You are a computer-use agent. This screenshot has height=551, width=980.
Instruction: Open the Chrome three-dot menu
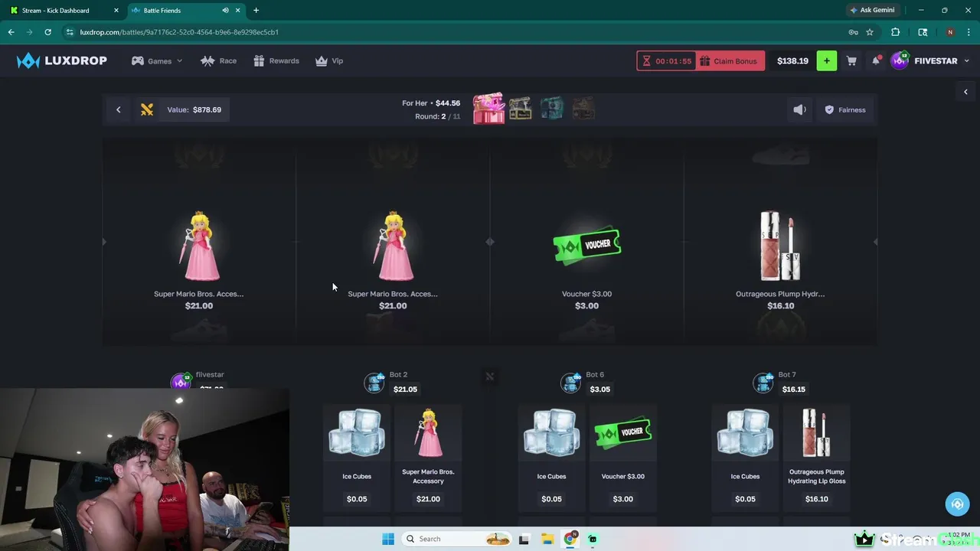pyautogui.click(x=969, y=32)
